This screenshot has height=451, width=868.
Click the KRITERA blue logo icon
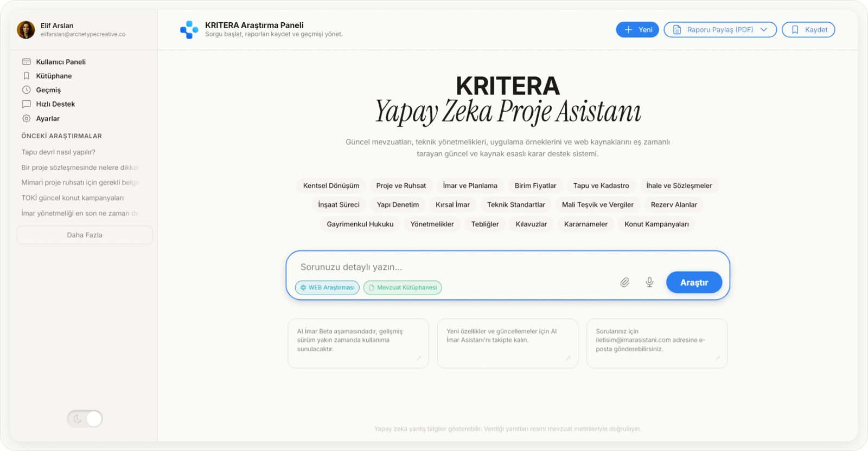coord(189,29)
